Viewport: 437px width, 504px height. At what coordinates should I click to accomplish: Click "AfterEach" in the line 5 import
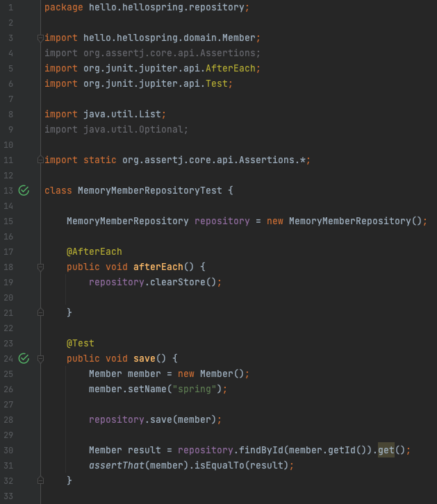[x=231, y=69]
